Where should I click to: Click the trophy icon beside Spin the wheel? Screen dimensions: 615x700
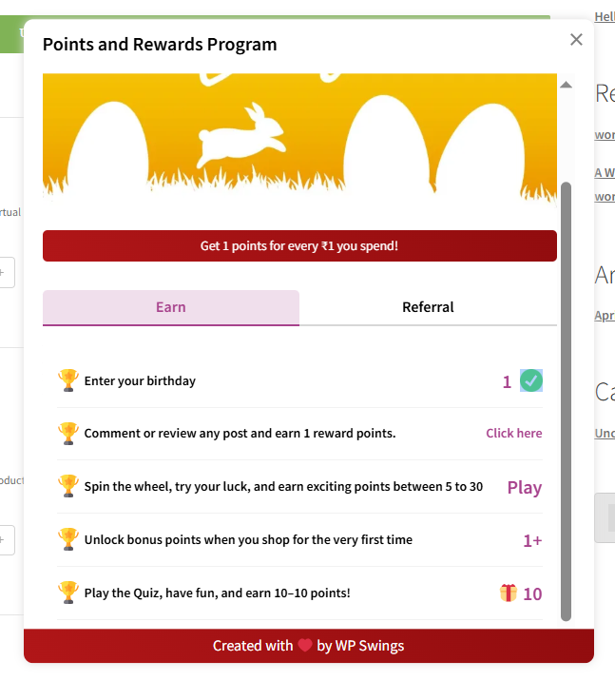(x=68, y=486)
